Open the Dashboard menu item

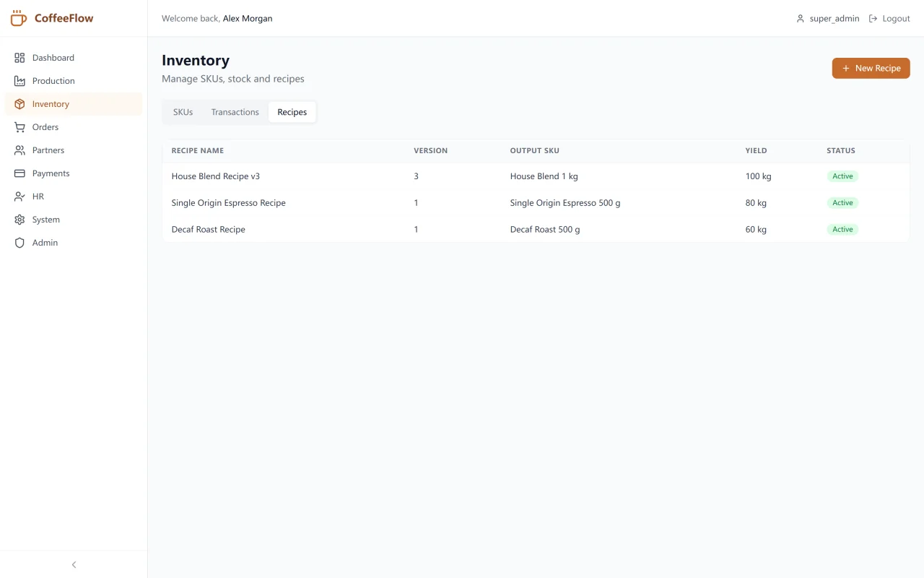(x=74, y=58)
